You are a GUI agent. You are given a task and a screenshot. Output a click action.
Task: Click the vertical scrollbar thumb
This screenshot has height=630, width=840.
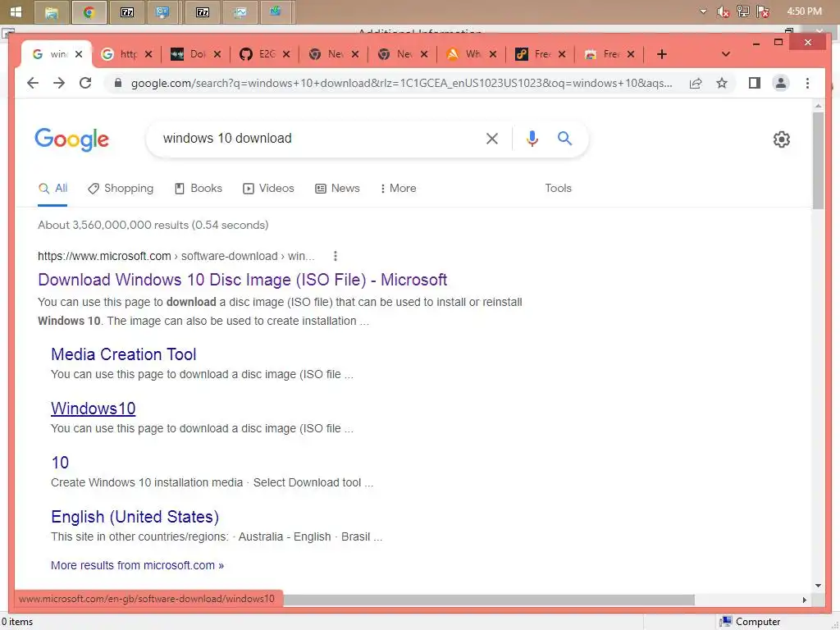pos(818,161)
